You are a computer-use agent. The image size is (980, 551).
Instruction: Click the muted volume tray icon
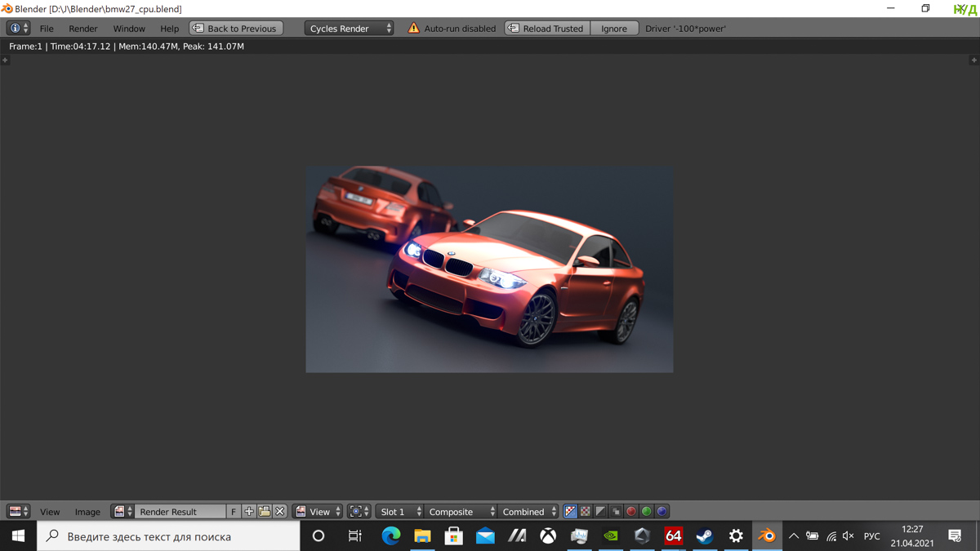point(849,536)
